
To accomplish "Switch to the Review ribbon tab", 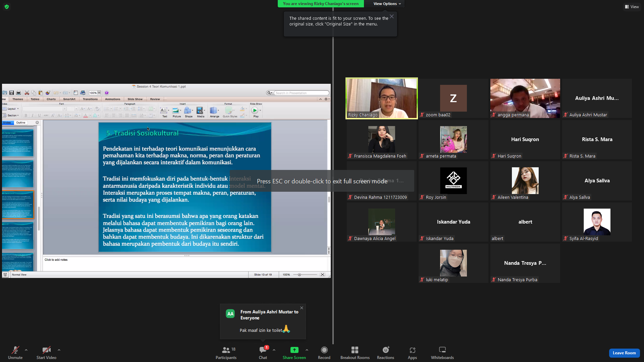I will (155, 99).
